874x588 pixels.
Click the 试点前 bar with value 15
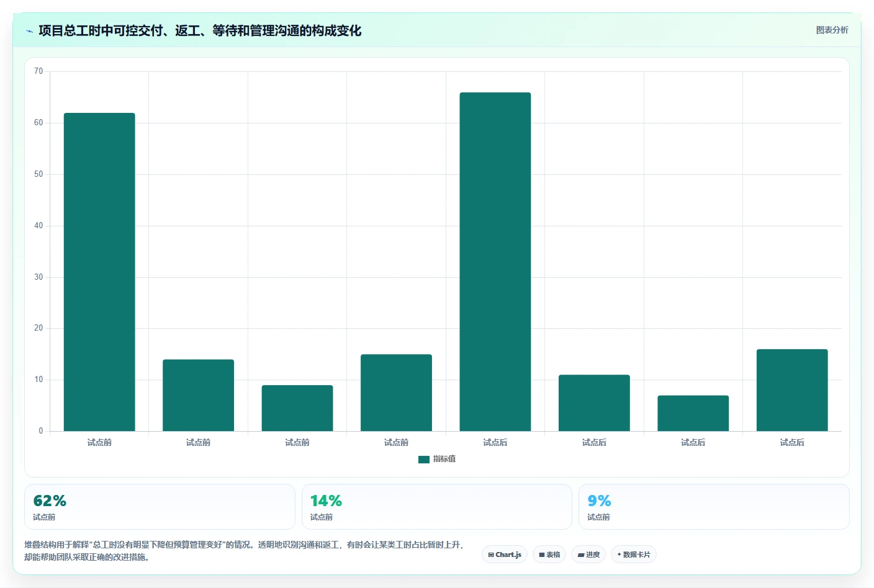click(396, 393)
